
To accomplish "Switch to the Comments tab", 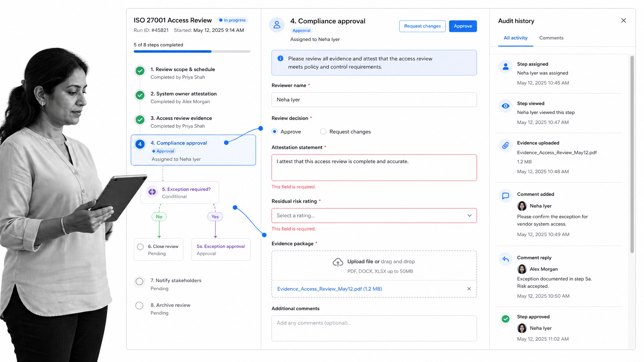I will coord(551,38).
